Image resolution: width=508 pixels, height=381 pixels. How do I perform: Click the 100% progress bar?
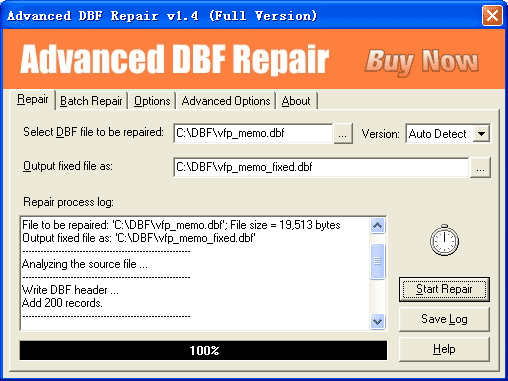pyautogui.click(x=203, y=350)
